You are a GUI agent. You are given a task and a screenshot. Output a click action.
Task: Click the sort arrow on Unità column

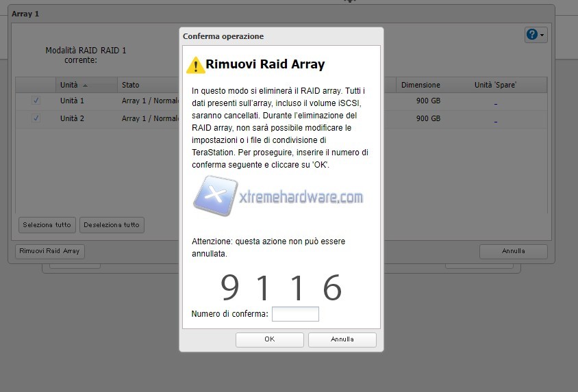(85, 86)
